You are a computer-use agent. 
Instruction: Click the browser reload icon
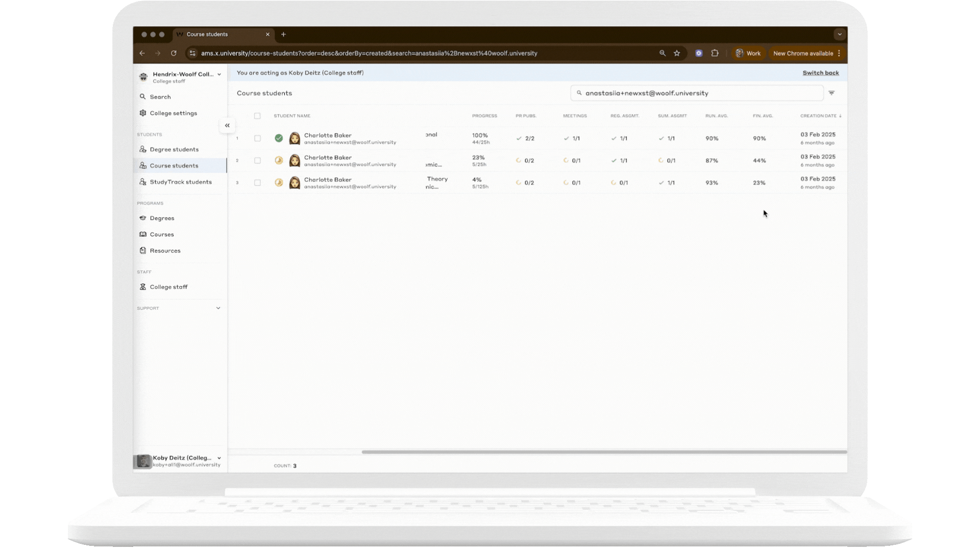pyautogui.click(x=174, y=53)
